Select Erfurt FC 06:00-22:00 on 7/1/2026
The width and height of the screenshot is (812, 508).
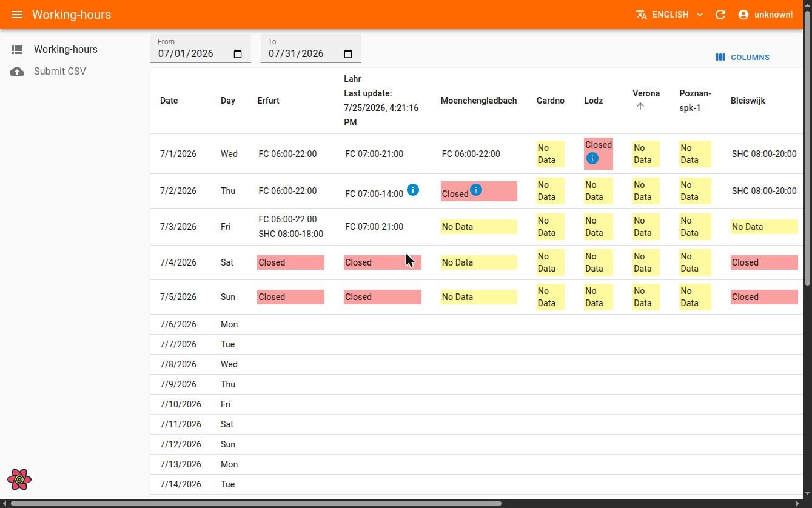(x=287, y=154)
